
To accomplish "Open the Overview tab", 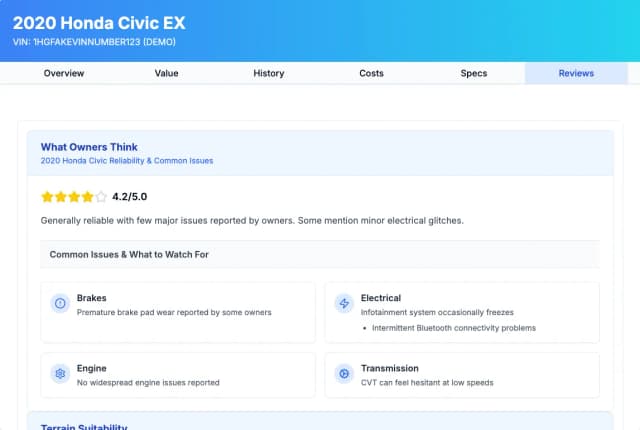I will pos(64,73).
